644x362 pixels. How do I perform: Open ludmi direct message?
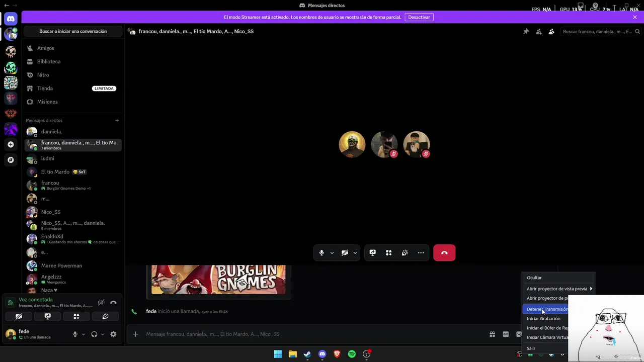pos(73,158)
